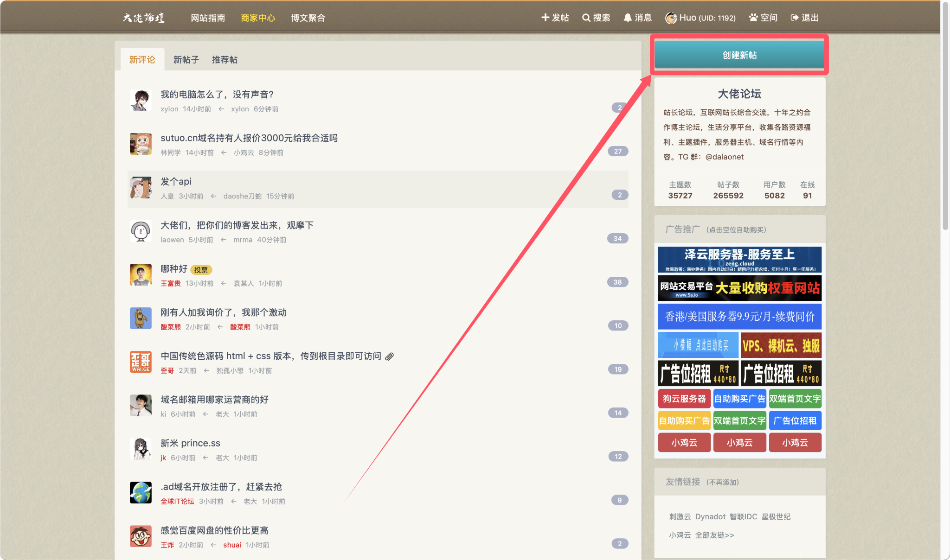The image size is (950, 560).
Task: Click paperclip icon on 中国传统色源码 post
Action: pyautogui.click(x=390, y=356)
